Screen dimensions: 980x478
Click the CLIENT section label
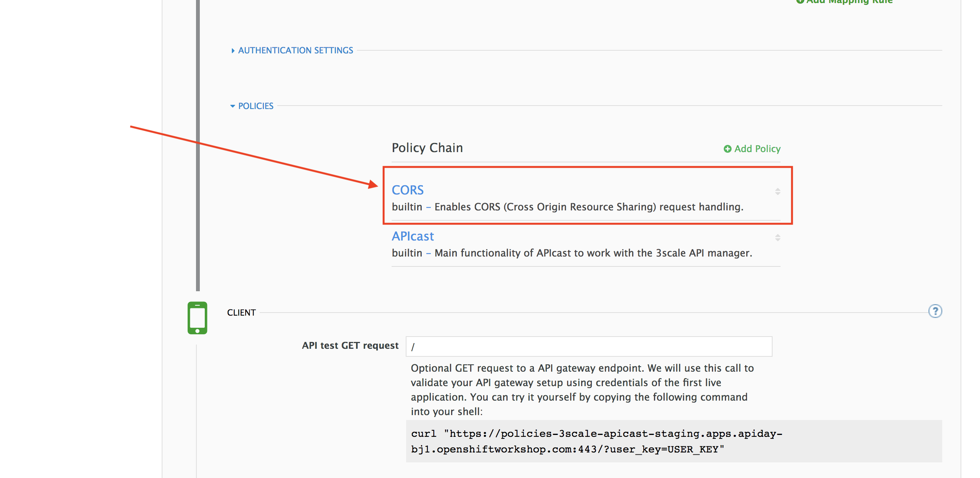[x=241, y=313]
